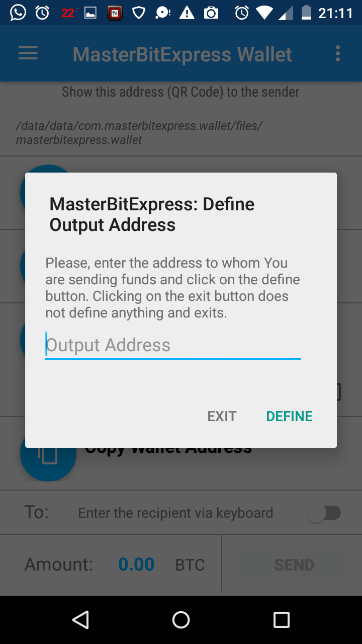Tap the wallet file path text
This screenshot has height=644, width=362.
(139, 133)
